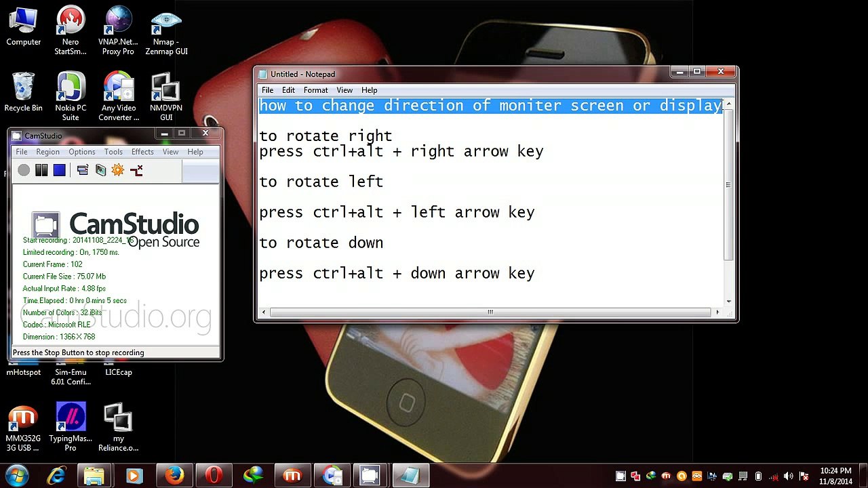Click the red step-line toolbar icon with X
The height and width of the screenshot is (488, 868).
click(x=136, y=170)
